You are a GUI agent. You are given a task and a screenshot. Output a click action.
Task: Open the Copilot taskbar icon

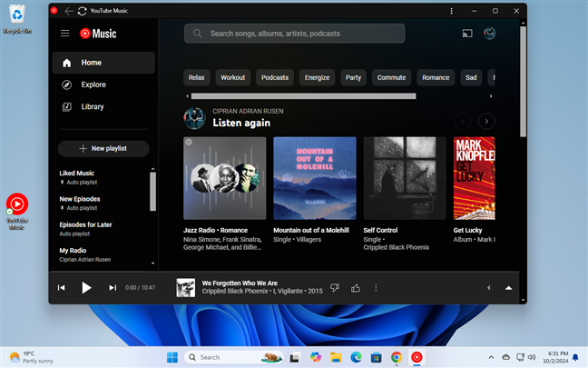(x=316, y=357)
